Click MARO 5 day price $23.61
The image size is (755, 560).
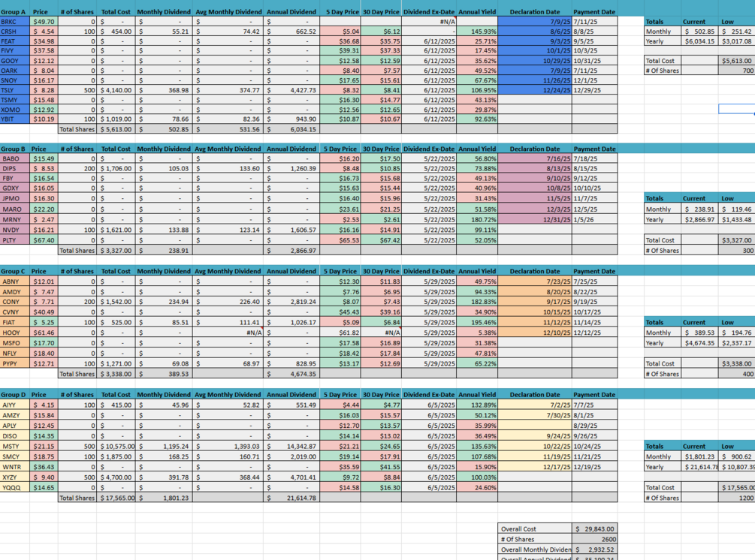tap(340, 209)
